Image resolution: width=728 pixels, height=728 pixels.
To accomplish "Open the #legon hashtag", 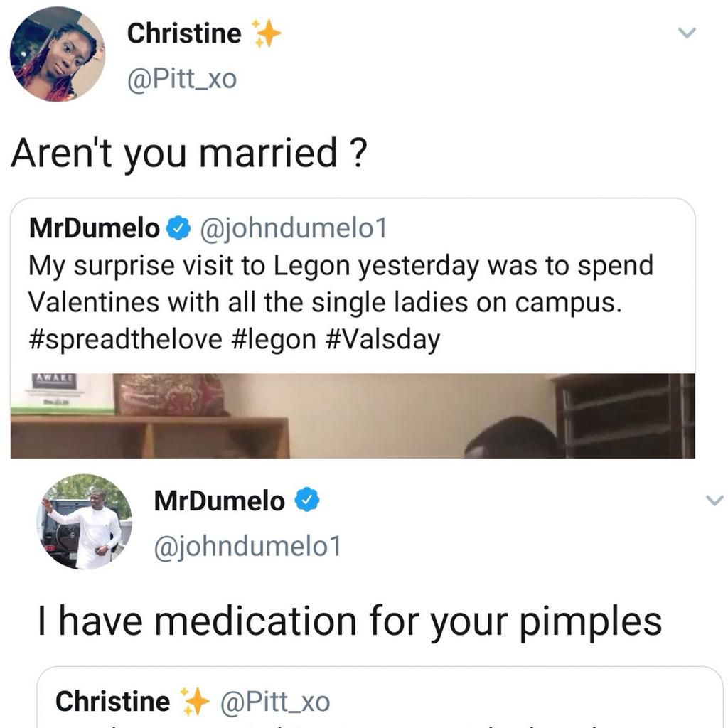I will point(274,339).
